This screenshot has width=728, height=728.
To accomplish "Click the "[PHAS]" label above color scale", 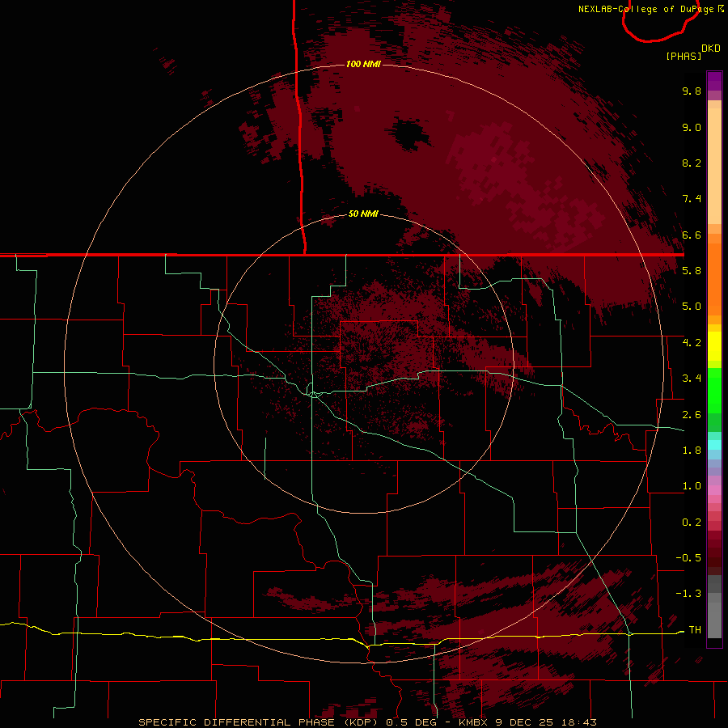I will 684,56.
